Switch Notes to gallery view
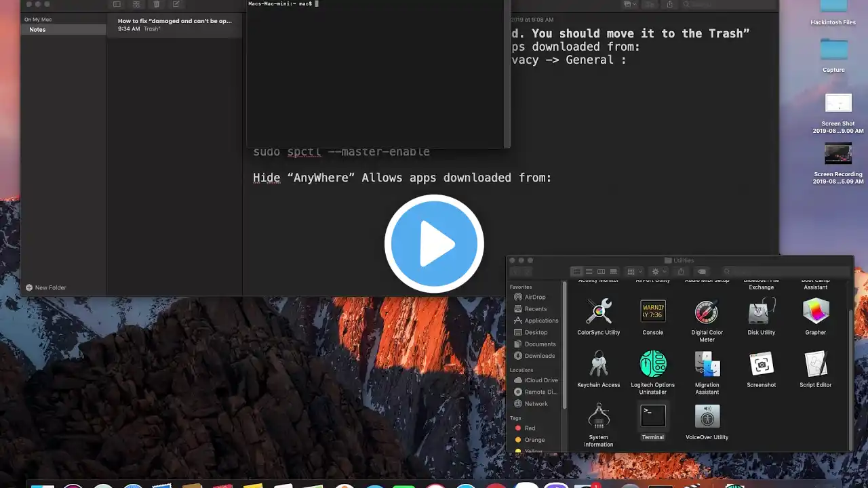The image size is (868, 488). tap(136, 5)
